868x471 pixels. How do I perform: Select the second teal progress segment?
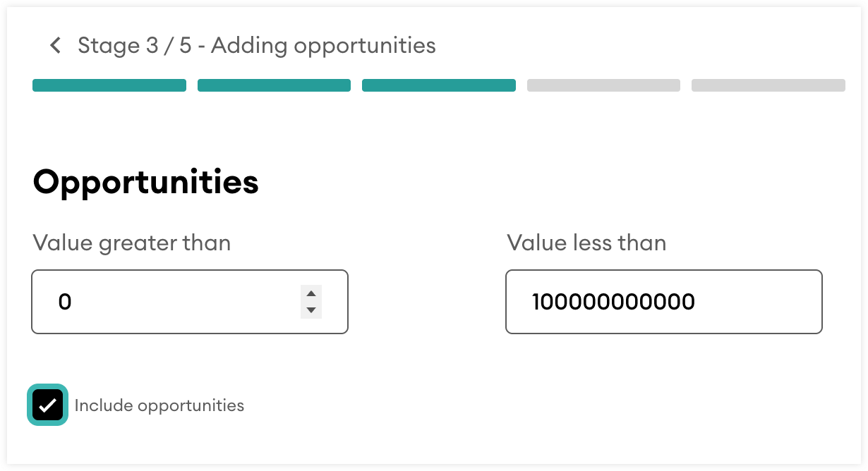point(274,85)
